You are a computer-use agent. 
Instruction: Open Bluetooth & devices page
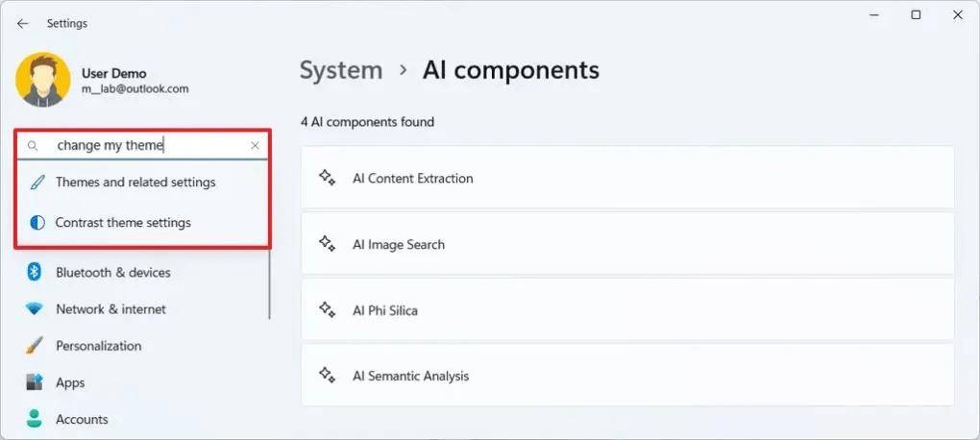112,273
